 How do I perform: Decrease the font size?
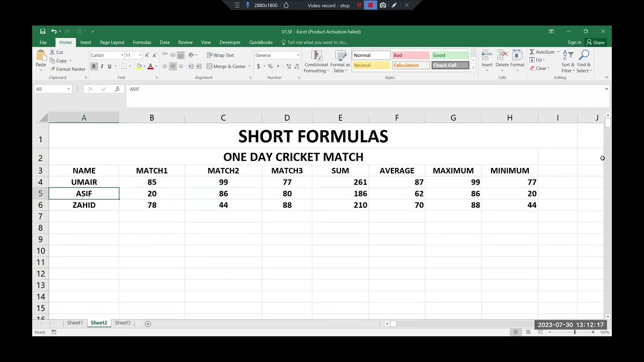pos(154,55)
